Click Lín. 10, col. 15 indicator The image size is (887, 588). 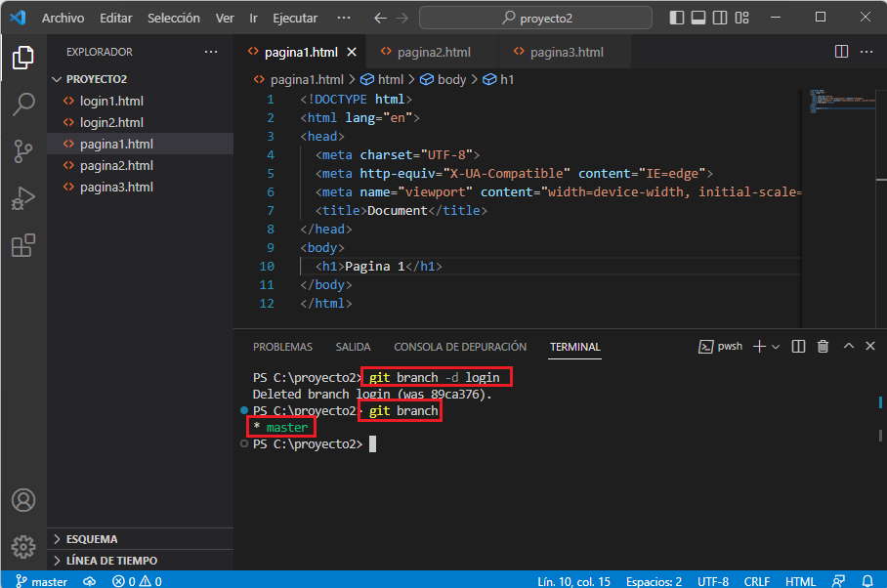[x=573, y=581]
